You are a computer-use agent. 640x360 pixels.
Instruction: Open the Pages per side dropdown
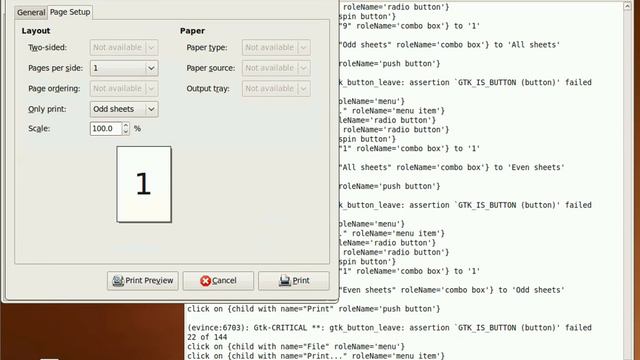(124, 68)
